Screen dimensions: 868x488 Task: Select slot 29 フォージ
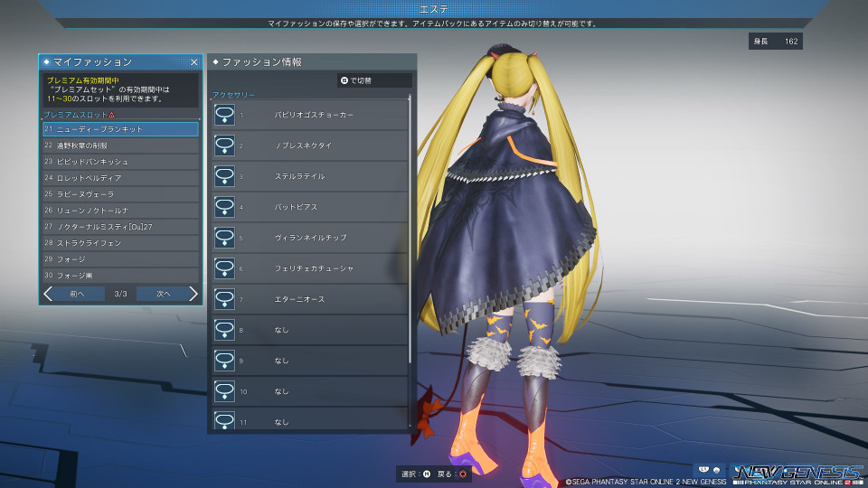pos(120,259)
